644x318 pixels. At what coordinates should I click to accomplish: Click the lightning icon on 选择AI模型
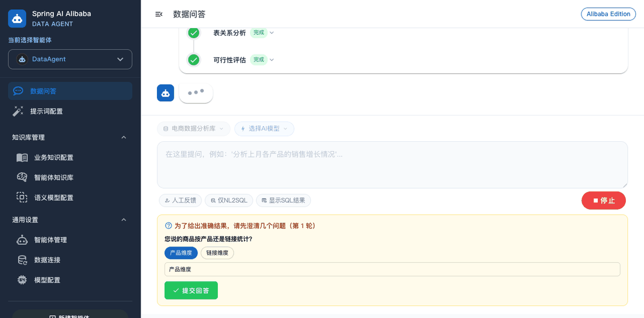pyautogui.click(x=243, y=129)
